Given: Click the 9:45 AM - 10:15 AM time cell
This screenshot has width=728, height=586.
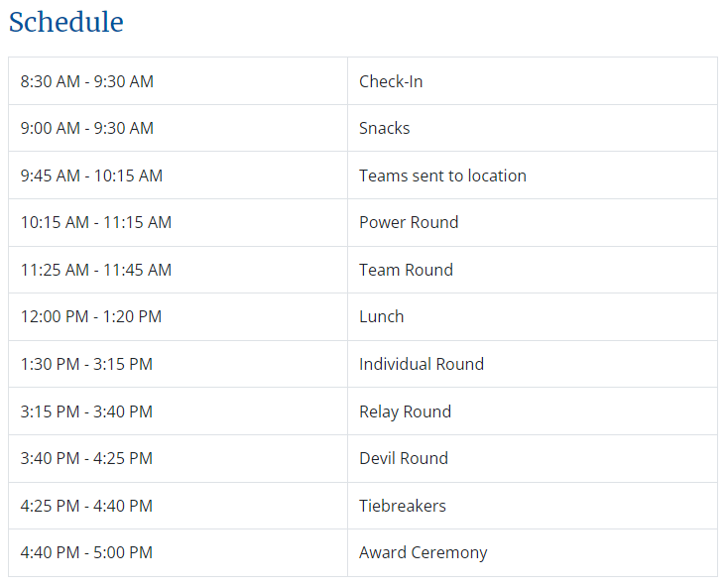Looking at the screenshot, I should coord(178,176).
